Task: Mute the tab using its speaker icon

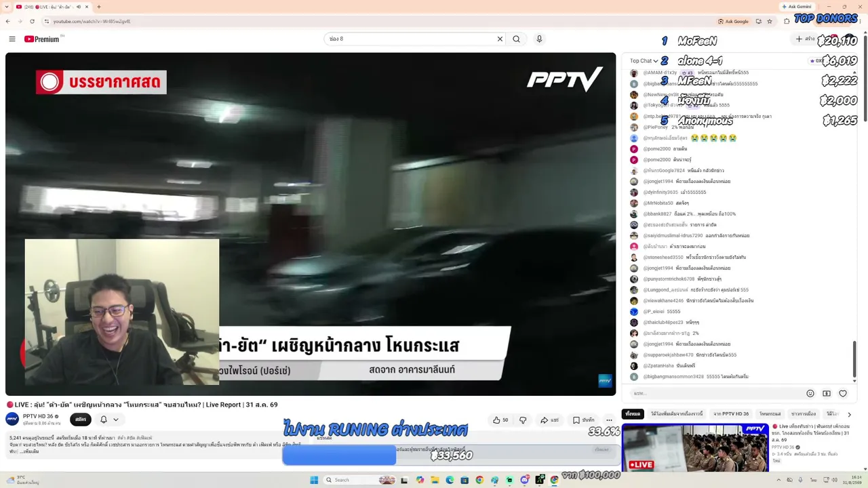Action: click(x=79, y=7)
